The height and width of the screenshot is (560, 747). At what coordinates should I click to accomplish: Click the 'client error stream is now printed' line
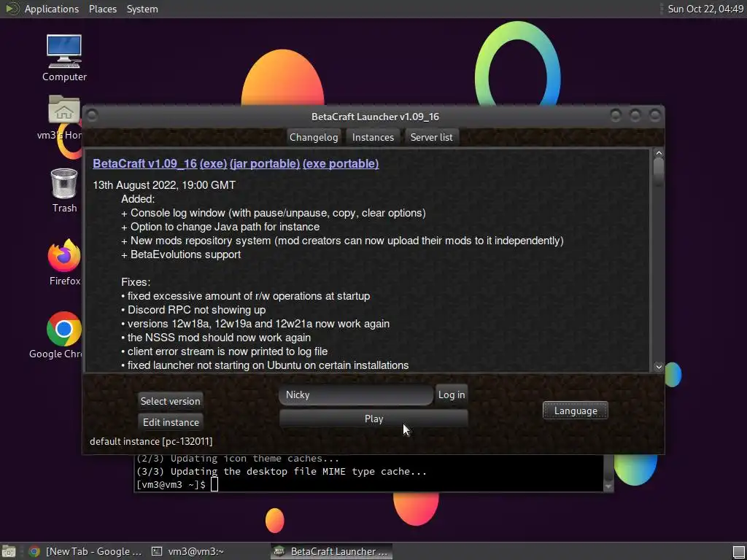pyautogui.click(x=225, y=351)
